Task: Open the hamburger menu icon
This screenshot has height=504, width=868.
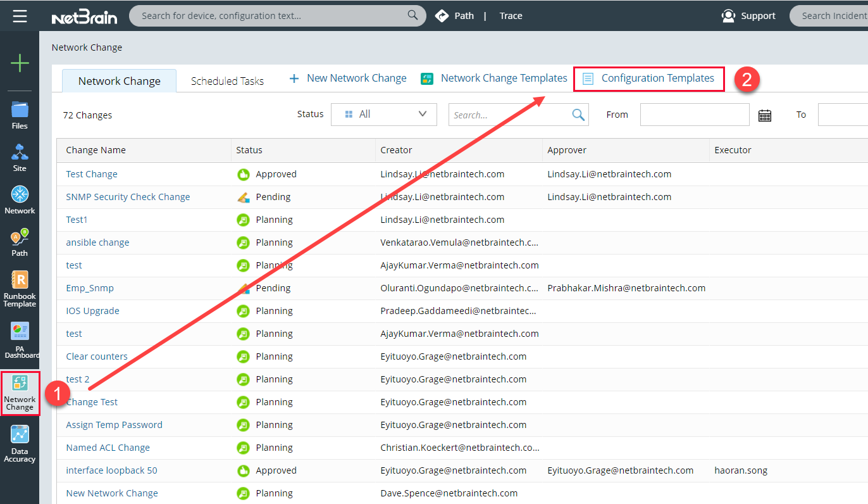Action: pos(20,16)
